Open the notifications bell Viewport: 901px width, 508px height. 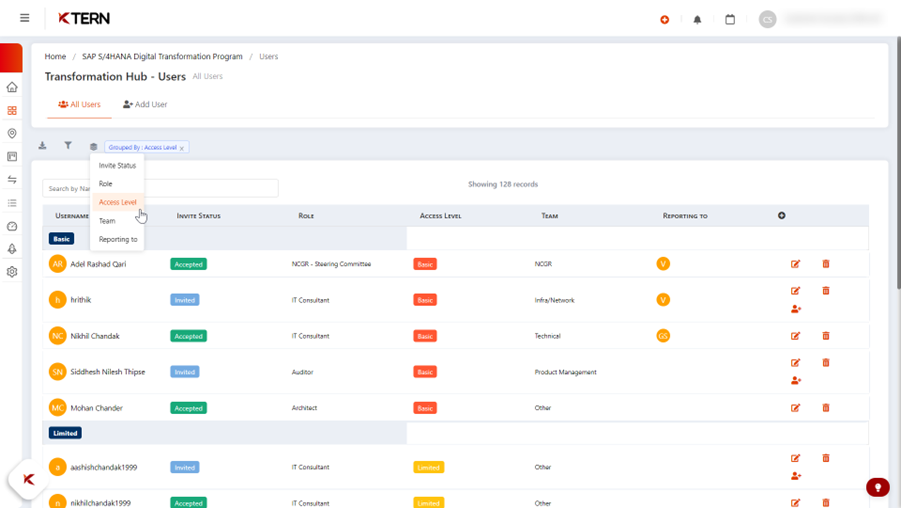point(697,20)
